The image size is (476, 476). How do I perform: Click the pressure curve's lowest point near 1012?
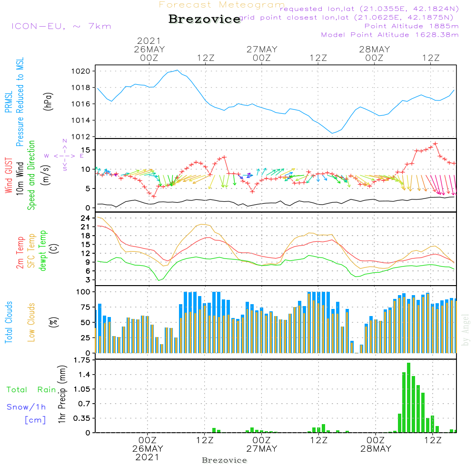coord(332,133)
